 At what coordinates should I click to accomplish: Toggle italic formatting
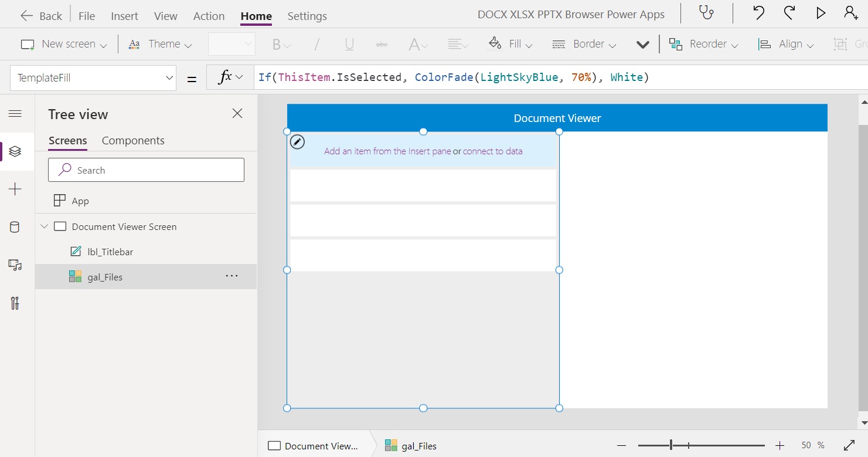pos(316,44)
